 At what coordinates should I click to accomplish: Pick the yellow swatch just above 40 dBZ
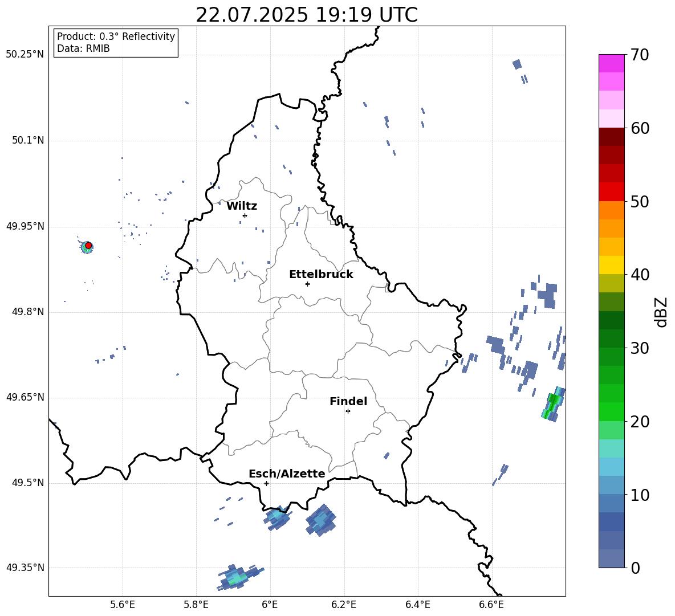(611, 266)
